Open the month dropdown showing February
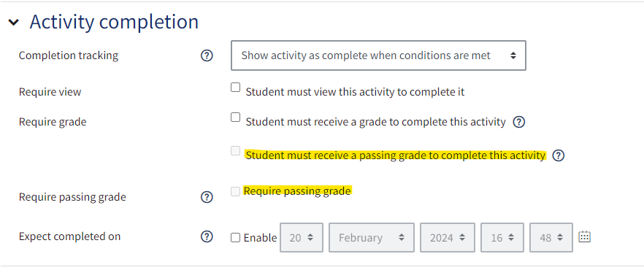The width and height of the screenshot is (644, 270). (371, 238)
